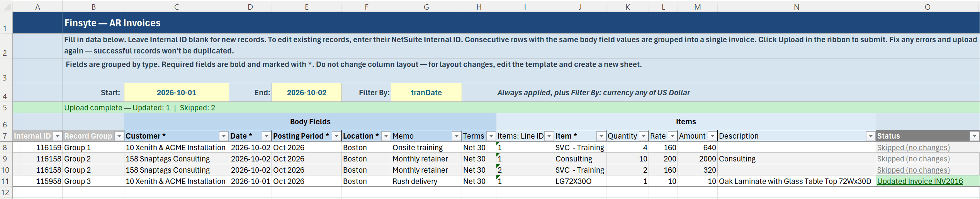Select the Amount cell showing 640
The width and height of the screenshot is (980, 199).
click(x=698, y=148)
